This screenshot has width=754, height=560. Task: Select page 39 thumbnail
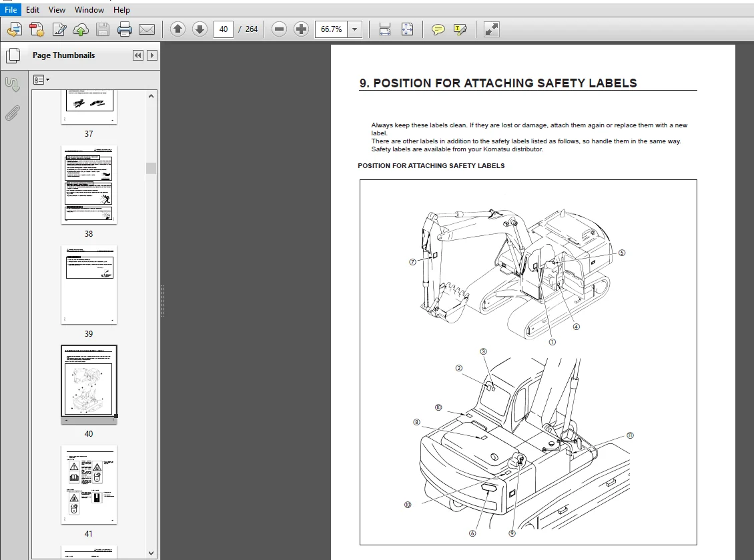89,285
